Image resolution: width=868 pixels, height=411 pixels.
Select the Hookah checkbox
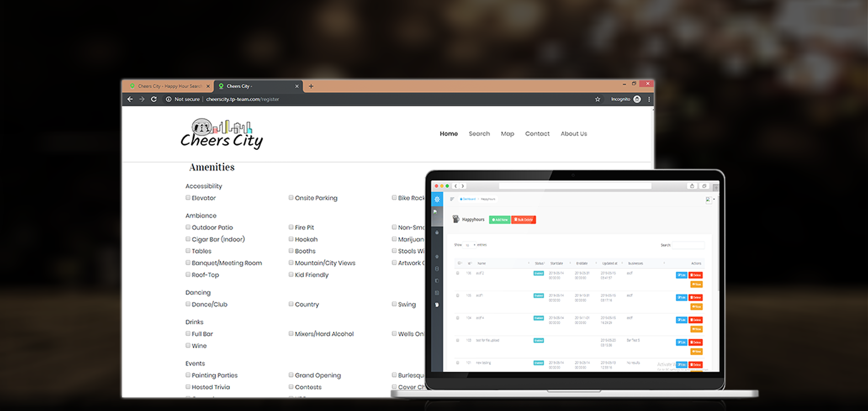tap(291, 239)
